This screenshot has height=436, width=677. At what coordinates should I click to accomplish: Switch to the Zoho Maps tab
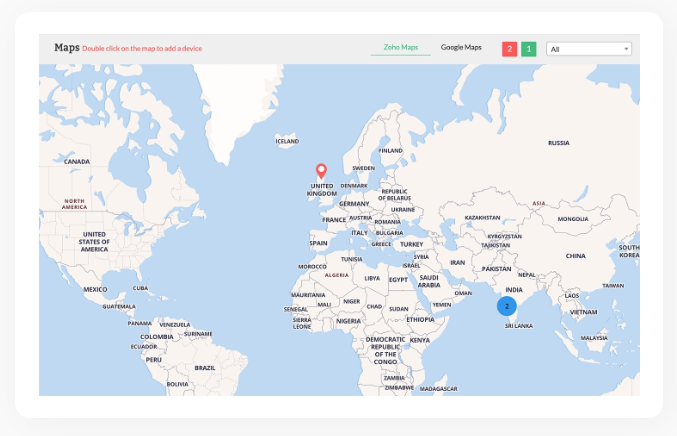tap(400, 47)
